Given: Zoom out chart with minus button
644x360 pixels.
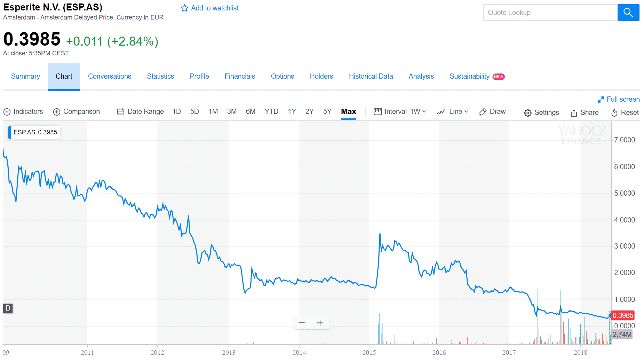Looking at the screenshot, I should click(x=302, y=323).
